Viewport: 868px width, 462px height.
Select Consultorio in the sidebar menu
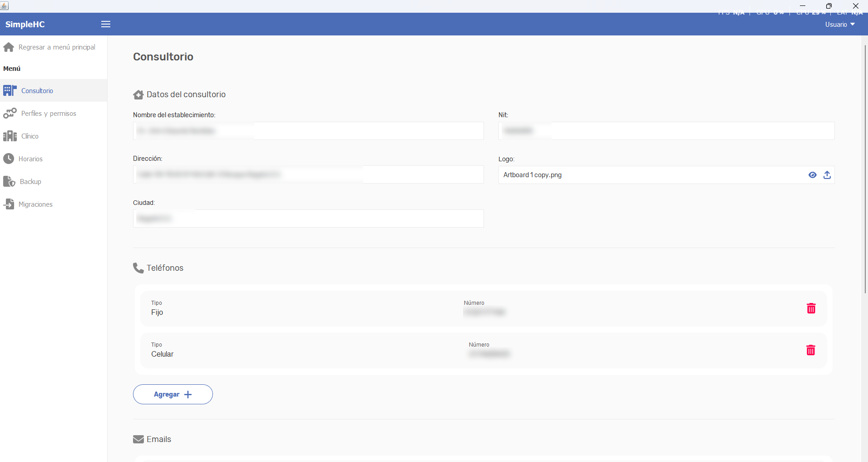(54, 90)
